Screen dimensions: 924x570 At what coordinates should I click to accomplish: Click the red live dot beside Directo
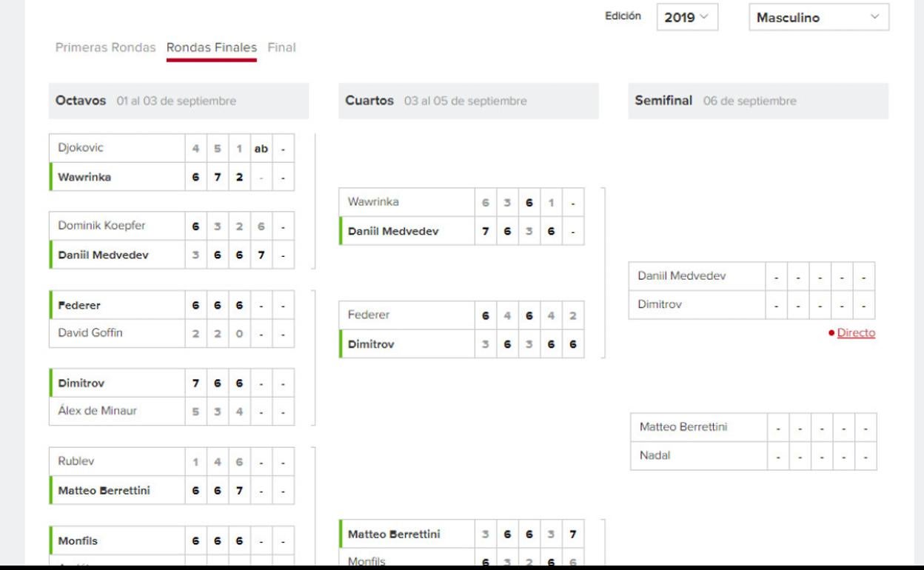[832, 334]
